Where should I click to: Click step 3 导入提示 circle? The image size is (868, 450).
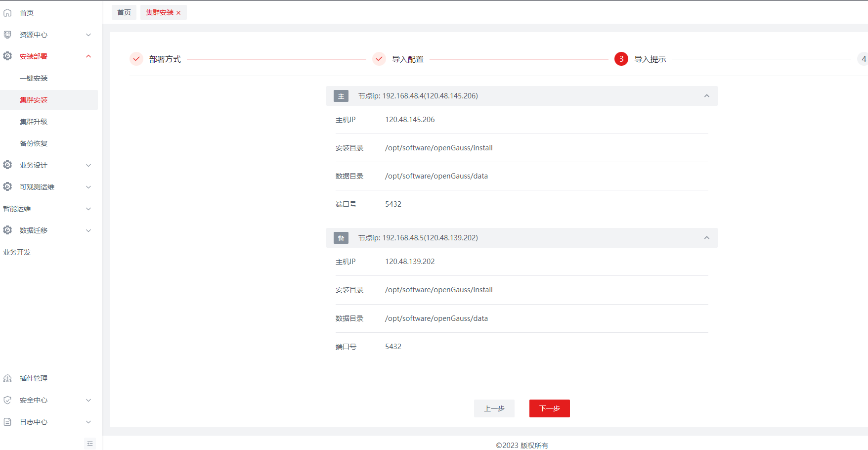coord(621,59)
